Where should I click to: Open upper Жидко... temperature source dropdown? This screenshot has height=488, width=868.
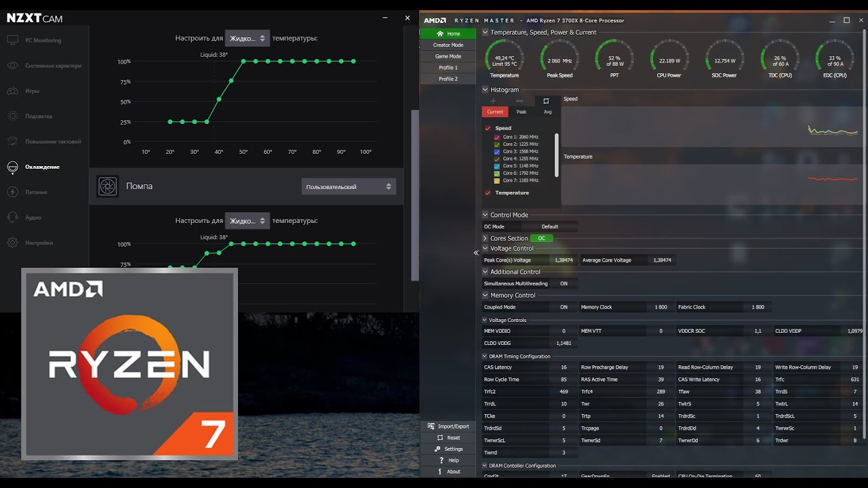[248, 38]
